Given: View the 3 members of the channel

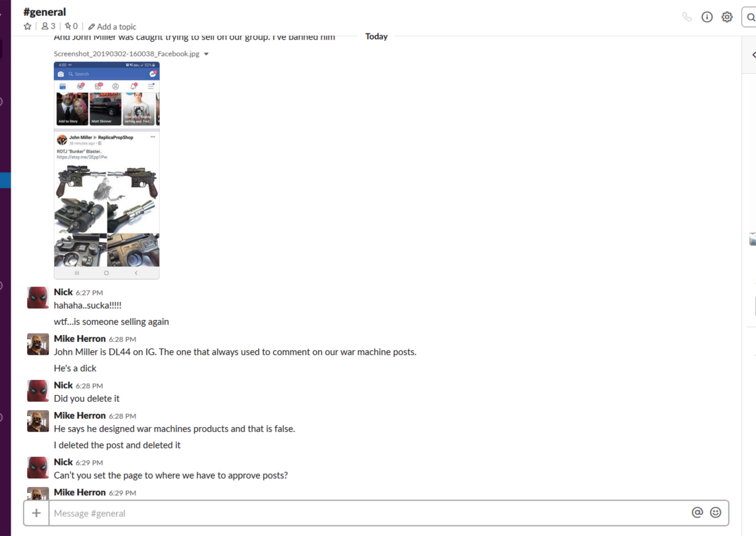Looking at the screenshot, I should (x=48, y=26).
